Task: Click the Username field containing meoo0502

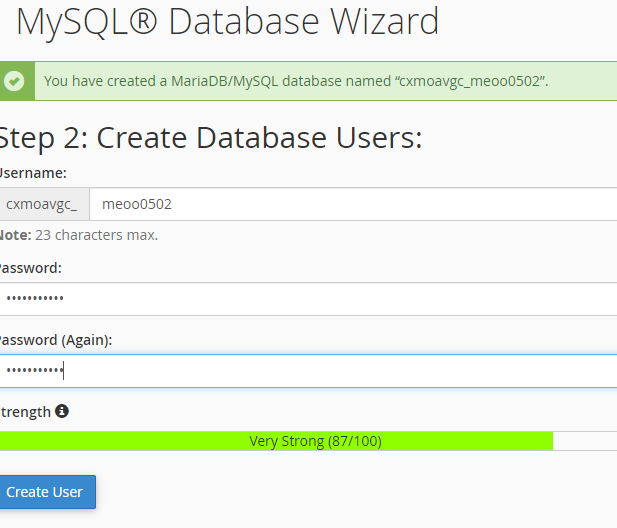Action: (350, 204)
